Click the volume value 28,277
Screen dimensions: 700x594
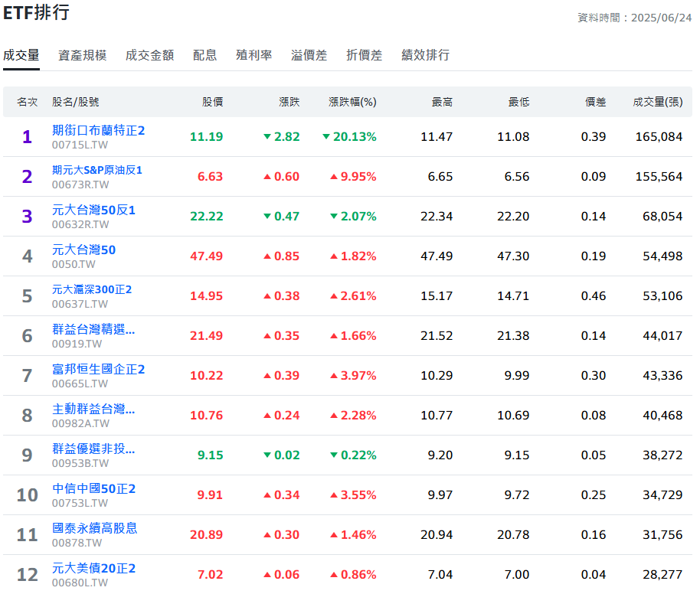pyautogui.click(x=662, y=574)
